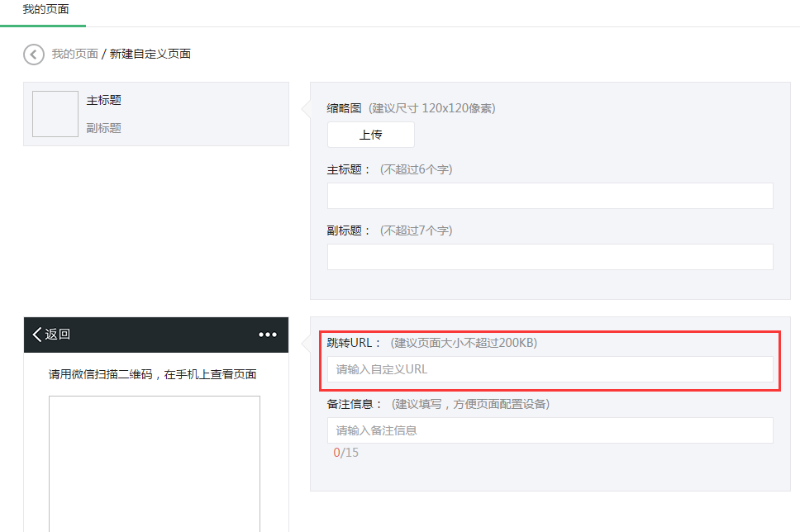Screen dimensions: 800x532
Task: Click the 副标题 text in preview card
Action: [103, 128]
